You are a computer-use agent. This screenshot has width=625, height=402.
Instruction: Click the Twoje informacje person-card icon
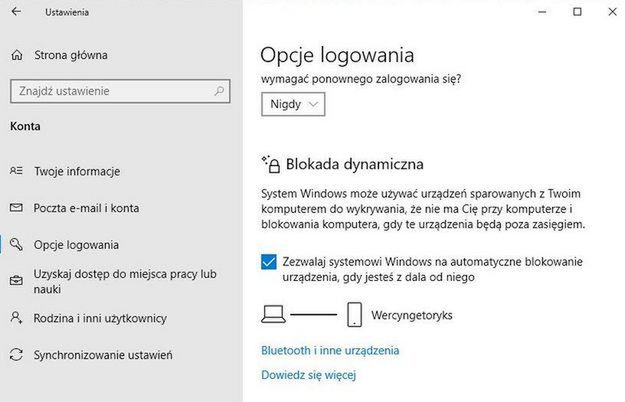(15, 171)
